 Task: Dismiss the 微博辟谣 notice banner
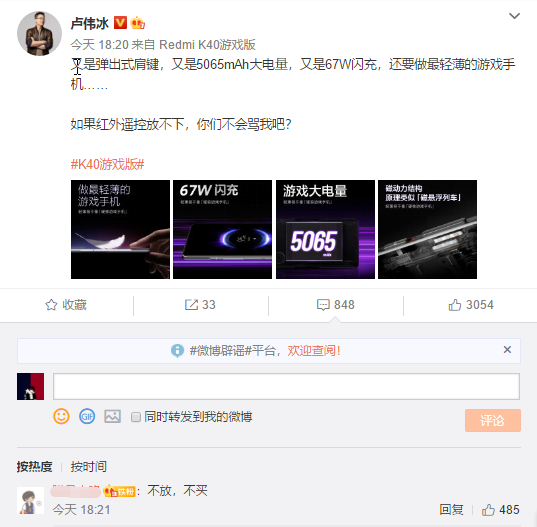pyautogui.click(x=507, y=350)
